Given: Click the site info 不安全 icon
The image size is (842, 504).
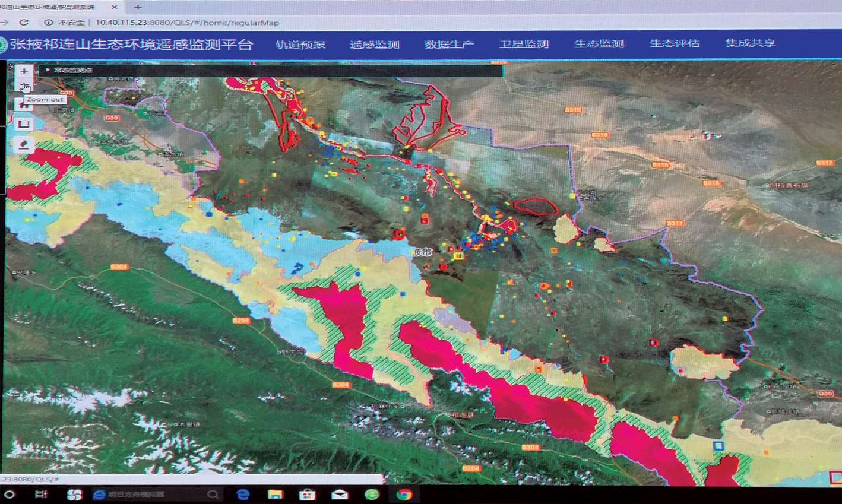Looking at the screenshot, I should point(49,23).
